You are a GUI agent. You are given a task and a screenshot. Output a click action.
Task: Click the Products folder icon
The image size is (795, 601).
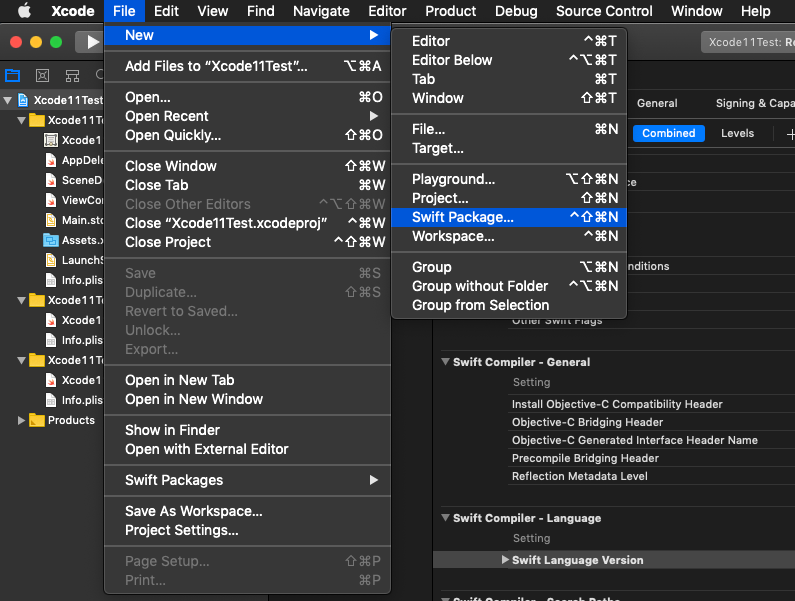click(x=37, y=420)
